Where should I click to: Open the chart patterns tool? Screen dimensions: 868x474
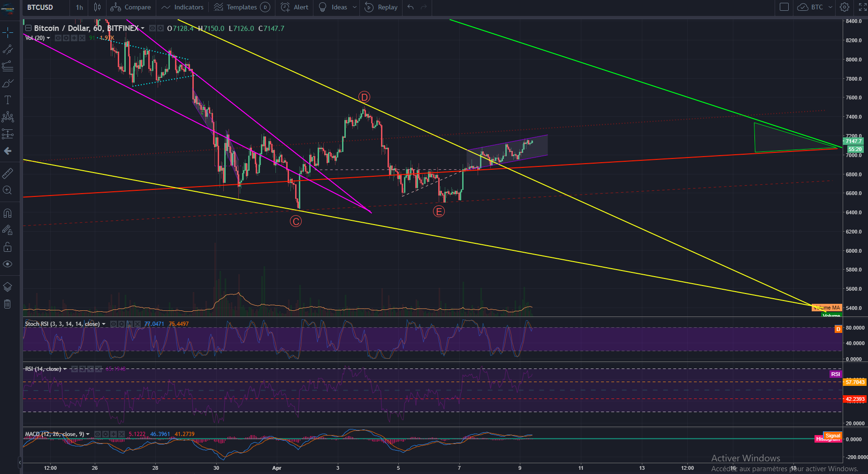(x=8, y=117)
